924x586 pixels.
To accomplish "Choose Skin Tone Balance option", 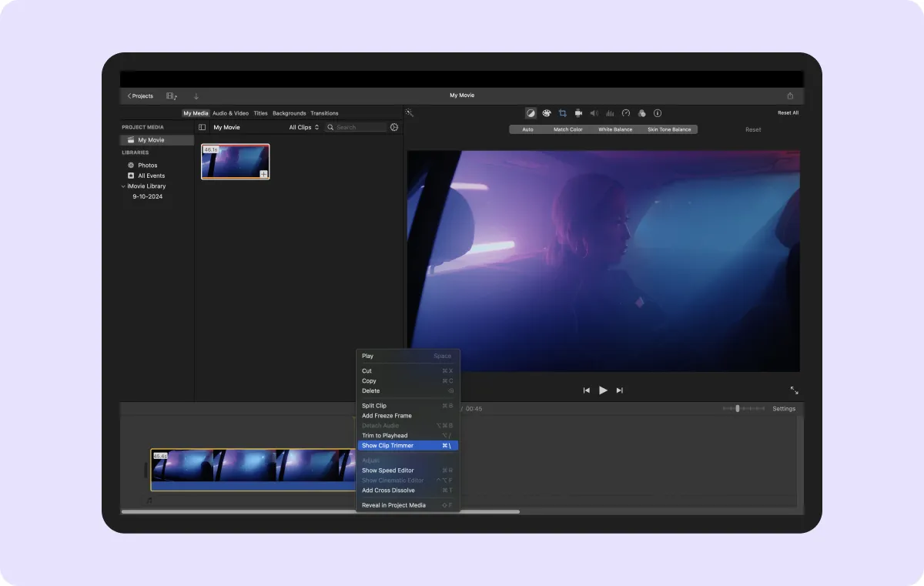I will [669, 129].
